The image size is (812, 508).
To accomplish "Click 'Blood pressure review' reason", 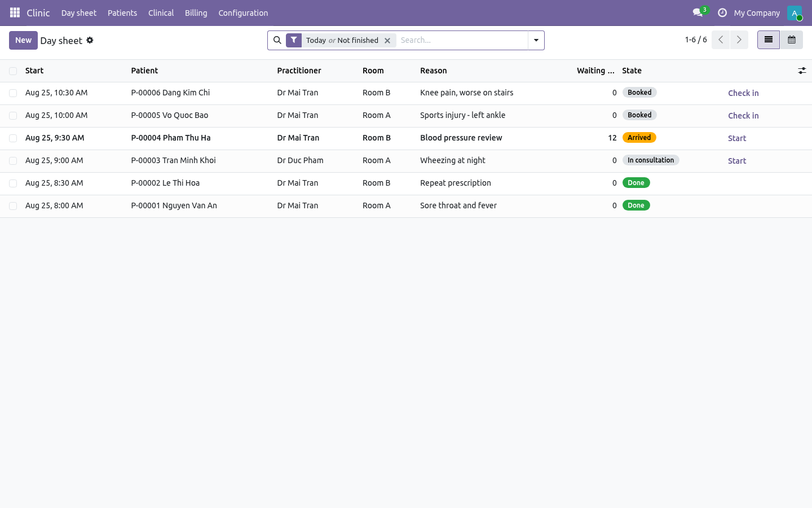I will tap(461, 138).
